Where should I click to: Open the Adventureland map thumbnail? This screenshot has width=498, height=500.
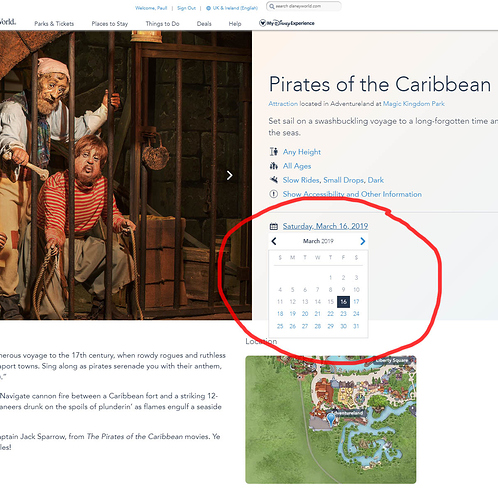tap(331, 419)
